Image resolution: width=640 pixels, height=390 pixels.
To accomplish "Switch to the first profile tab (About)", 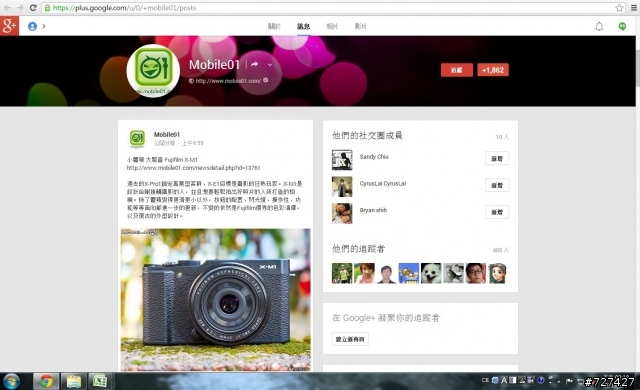I will (274, 27).
